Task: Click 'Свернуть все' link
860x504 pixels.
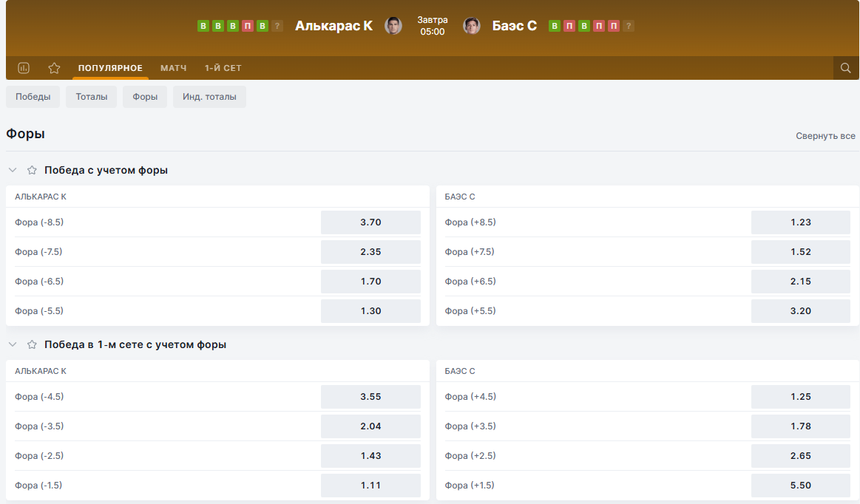Action: coord(825,136)
